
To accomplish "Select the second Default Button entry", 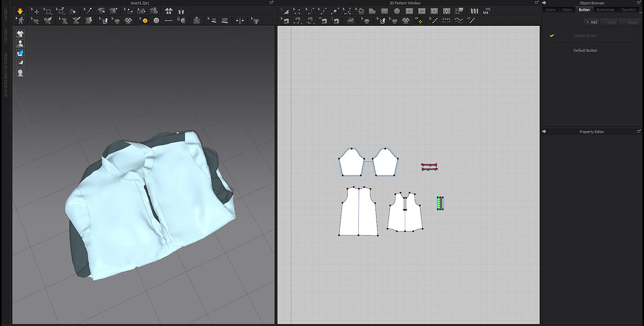I will (x=585, y=51).
